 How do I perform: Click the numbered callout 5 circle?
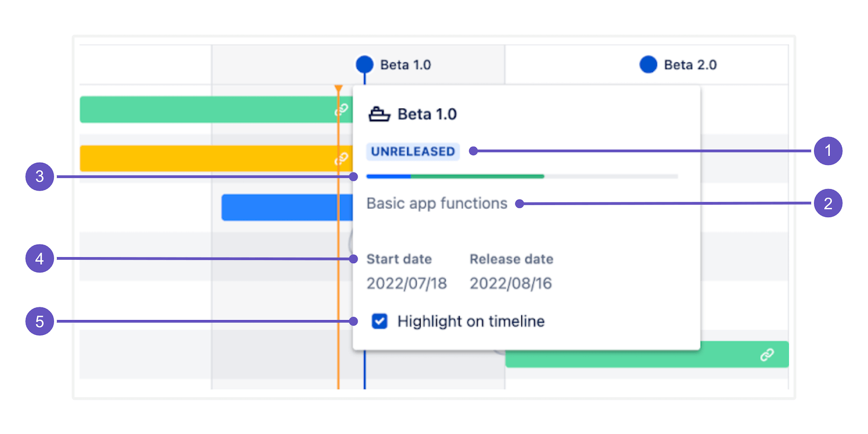pyautogui.click(x=40, y=321)
